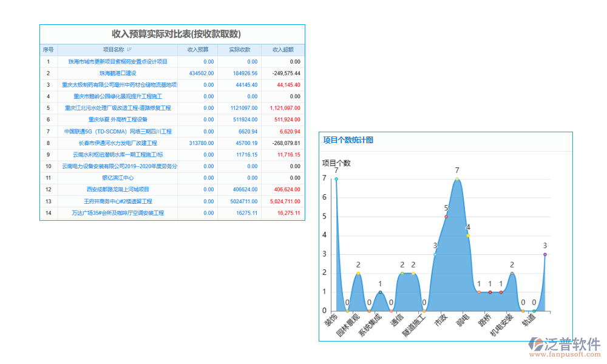Open the 珠海鹤港口建设 project link

click(118, 73)
